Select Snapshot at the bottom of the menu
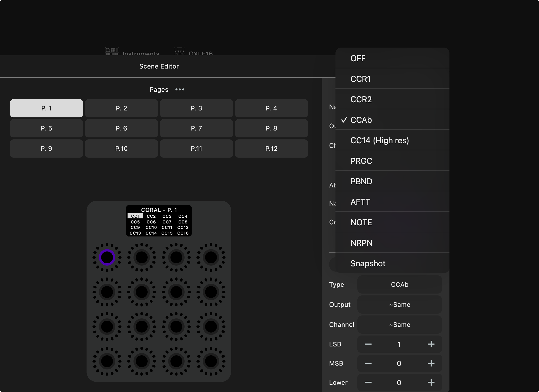539x392 pixels. (368, 263)
